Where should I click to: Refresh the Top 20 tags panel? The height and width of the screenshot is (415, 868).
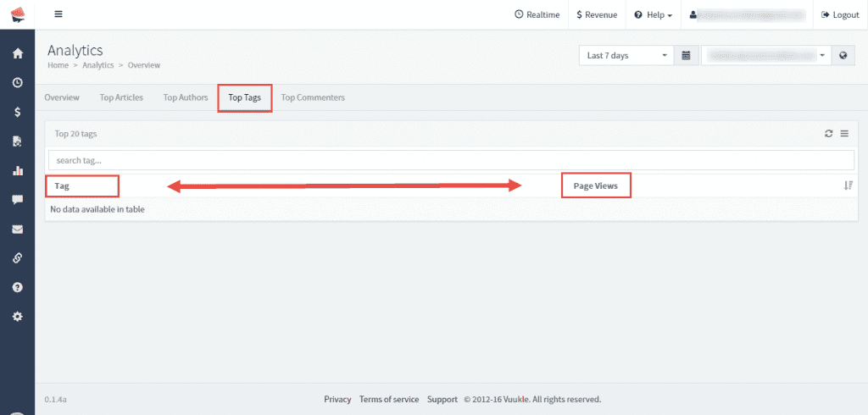pos(828,134)
